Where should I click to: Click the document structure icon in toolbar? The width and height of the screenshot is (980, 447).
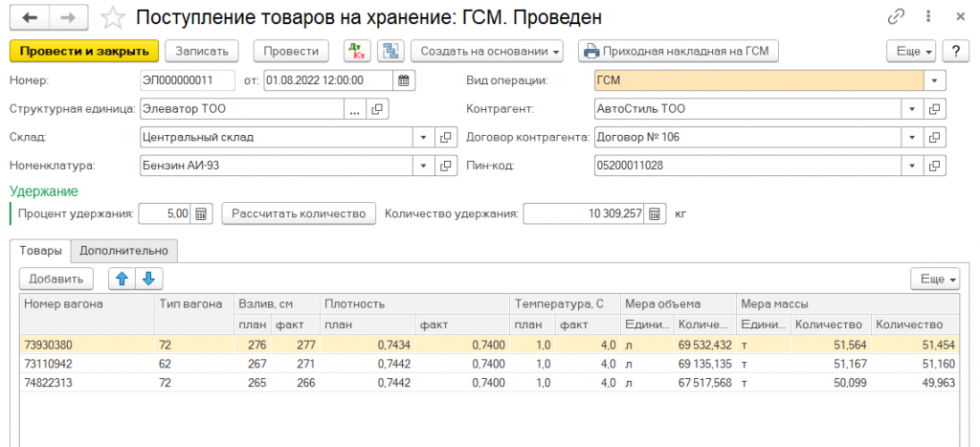[389, 51]
